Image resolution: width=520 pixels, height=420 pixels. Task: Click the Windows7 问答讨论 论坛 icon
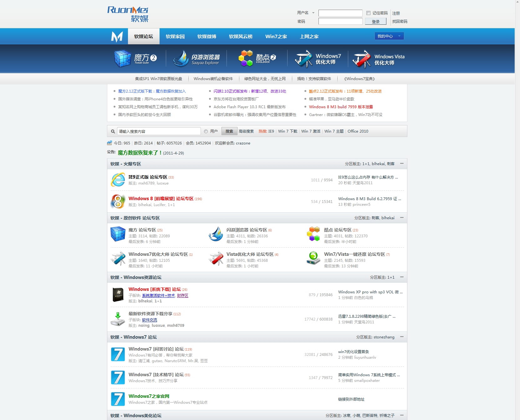(x=118, y=354)
